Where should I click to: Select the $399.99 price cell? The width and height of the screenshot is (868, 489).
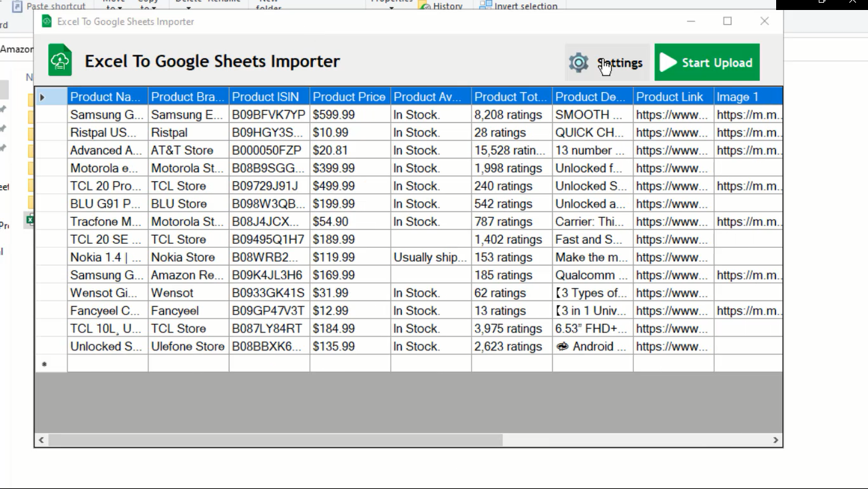pos(350,168)
